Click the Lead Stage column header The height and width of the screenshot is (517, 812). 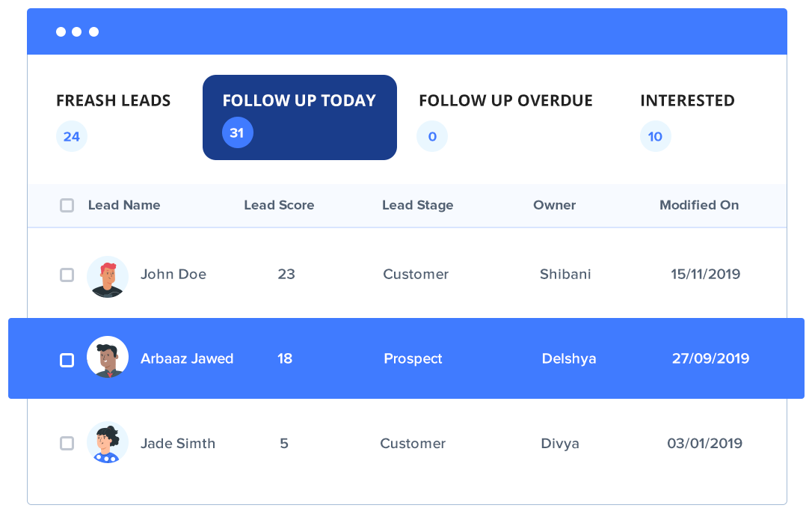[x=417, y=205]
